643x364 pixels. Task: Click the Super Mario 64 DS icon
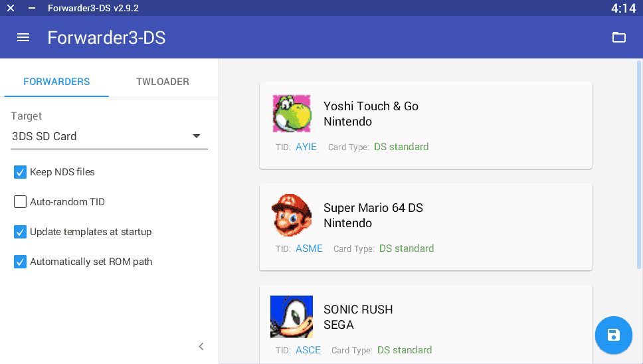click(292, 215)
